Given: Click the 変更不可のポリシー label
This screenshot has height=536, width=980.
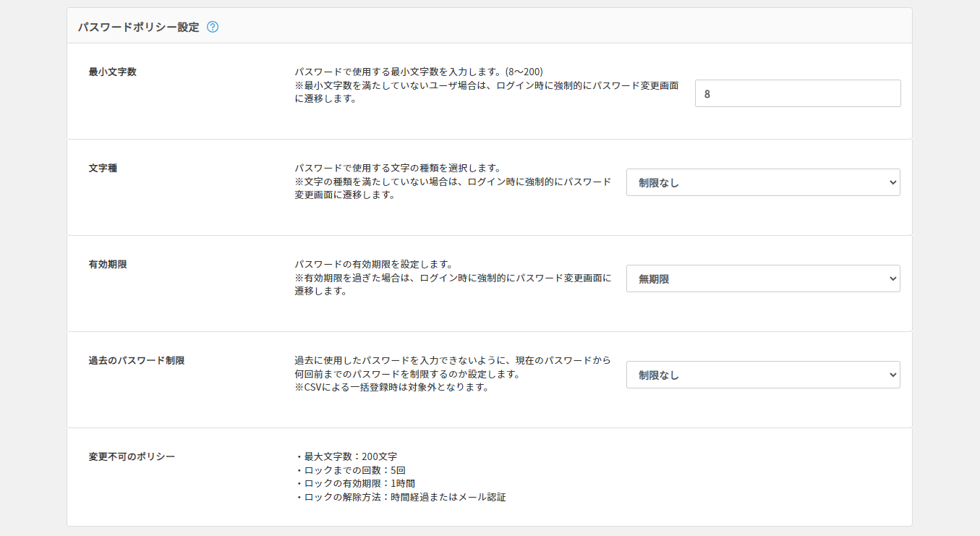Looking at the screenshot, I should click(132, 456).
